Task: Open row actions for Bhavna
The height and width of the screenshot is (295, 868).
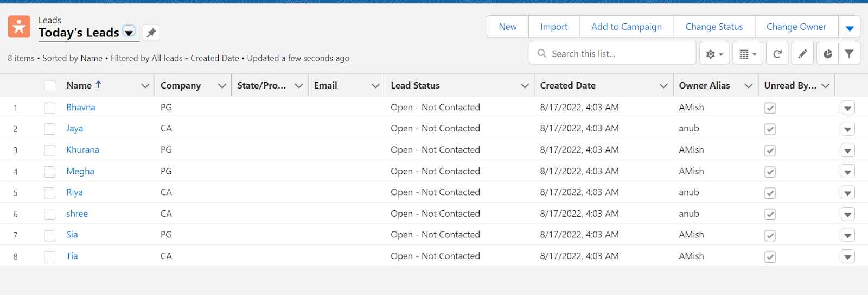Action: 848,108
